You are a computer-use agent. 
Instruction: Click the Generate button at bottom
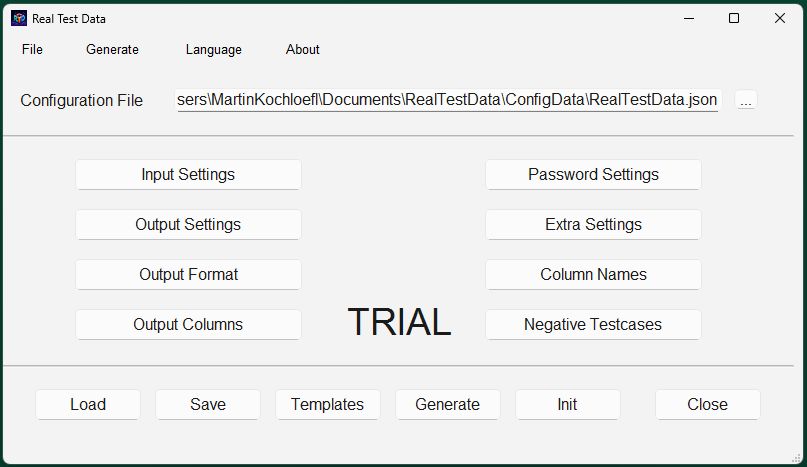click(x=448, y=404)
